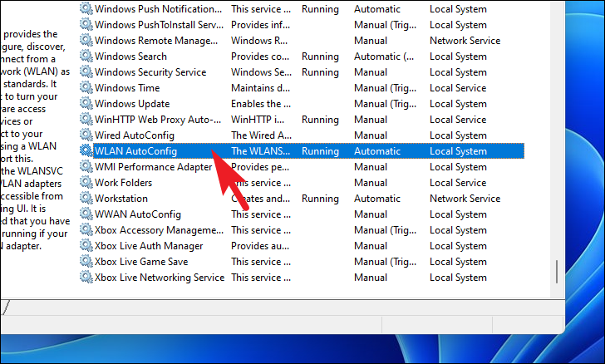Select the Xbox Live Auth Manager name
The height and width of the screenshot is (364, 605).
tap(149, 246)
